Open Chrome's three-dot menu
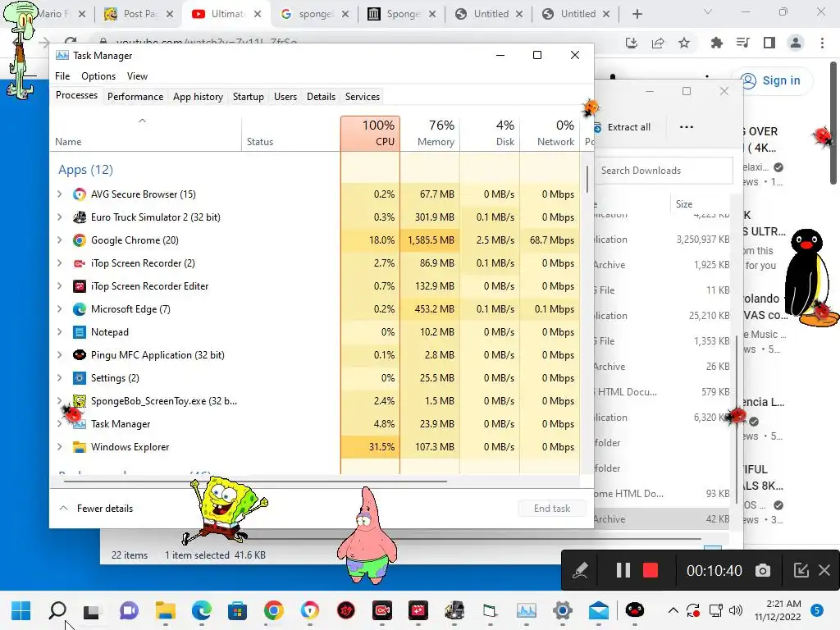The height and width of the screenshot is (630, 840). click(x=822, y=43)
